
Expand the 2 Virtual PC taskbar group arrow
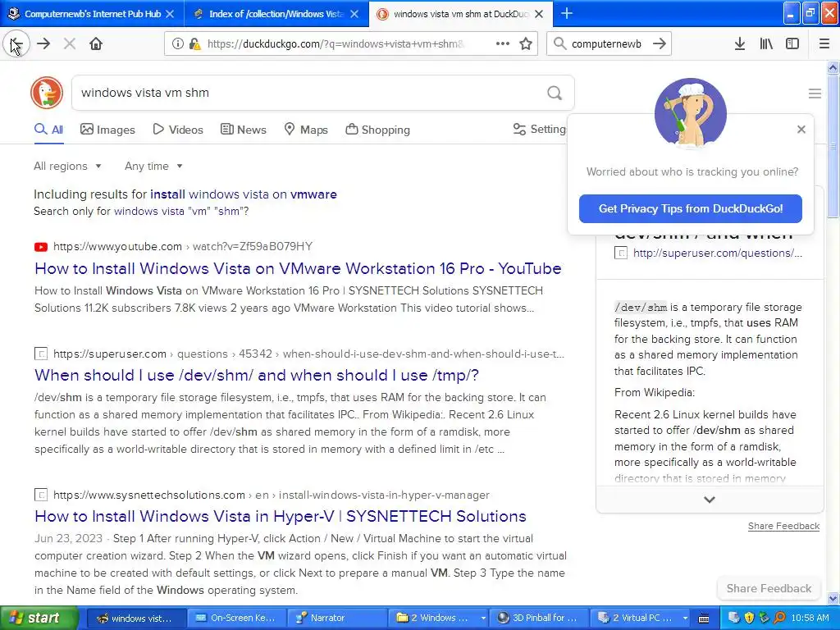[685, 619]
